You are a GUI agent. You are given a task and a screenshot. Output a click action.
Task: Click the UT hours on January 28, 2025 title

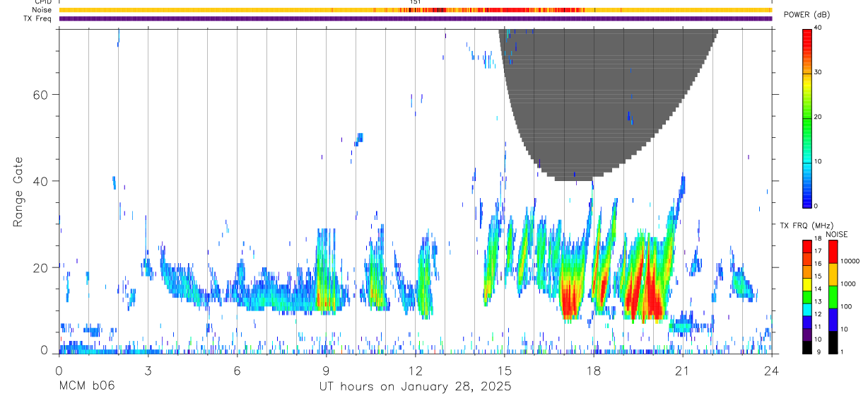[x=415, y=386]
